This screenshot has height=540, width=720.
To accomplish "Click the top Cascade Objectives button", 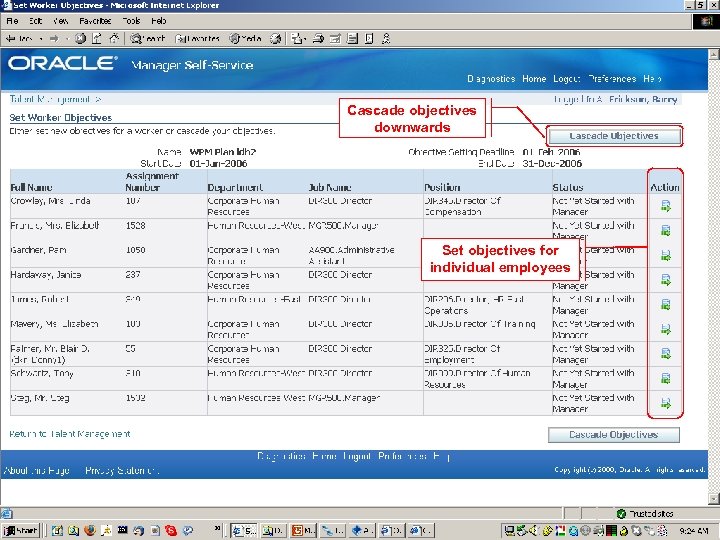I will (x=614, y=136).
